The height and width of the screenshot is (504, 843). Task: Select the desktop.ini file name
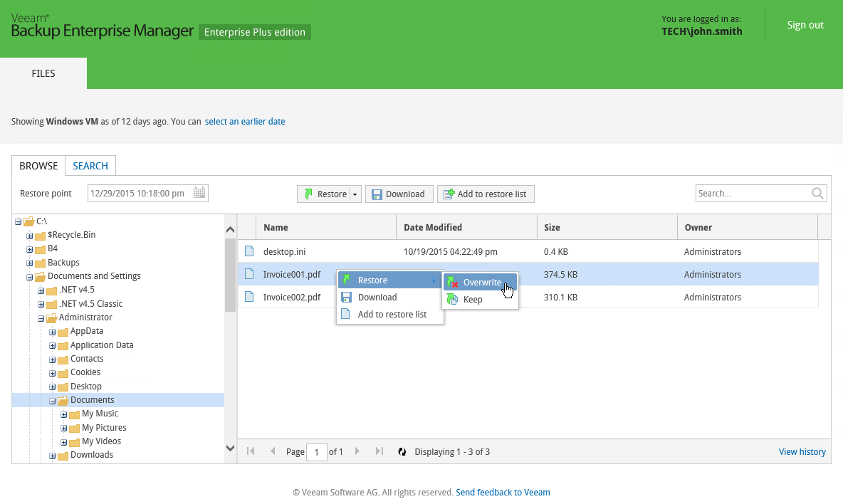(284, 251)
